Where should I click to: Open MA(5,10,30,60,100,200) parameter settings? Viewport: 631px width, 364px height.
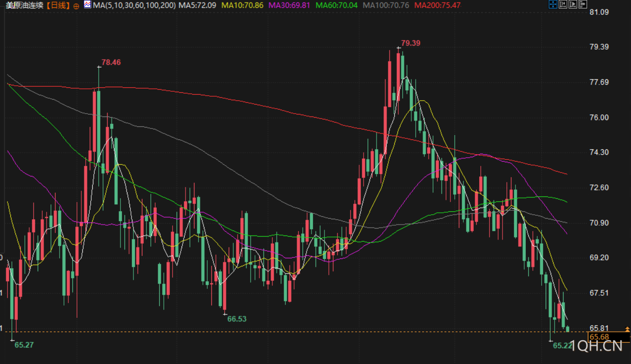[134, 5]
